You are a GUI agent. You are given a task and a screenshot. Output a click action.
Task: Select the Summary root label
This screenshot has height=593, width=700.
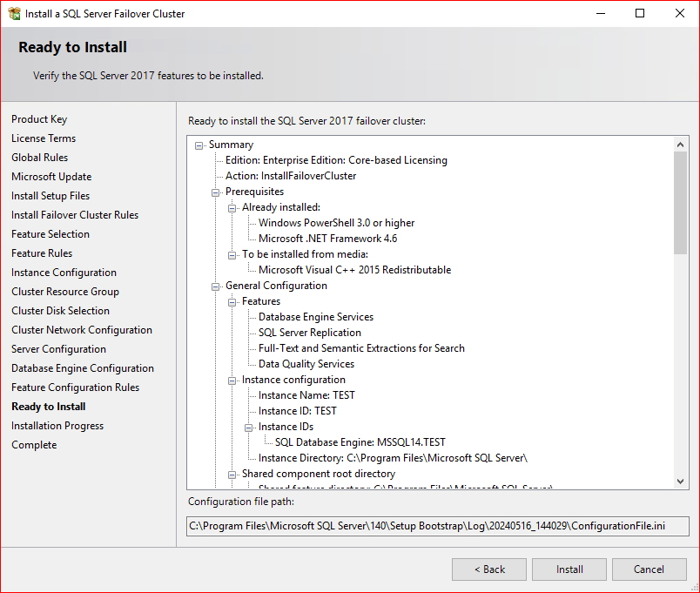tap(231, 145)
